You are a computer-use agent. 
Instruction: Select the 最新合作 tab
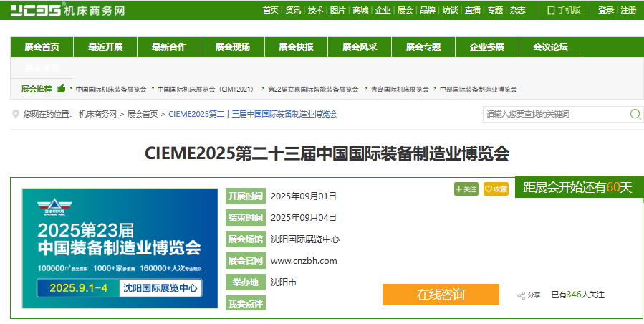coord(169,47)
